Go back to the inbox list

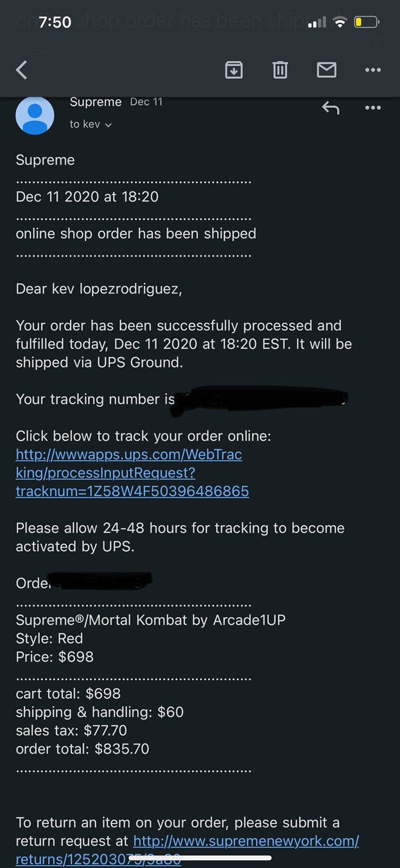tap(22, 70)
